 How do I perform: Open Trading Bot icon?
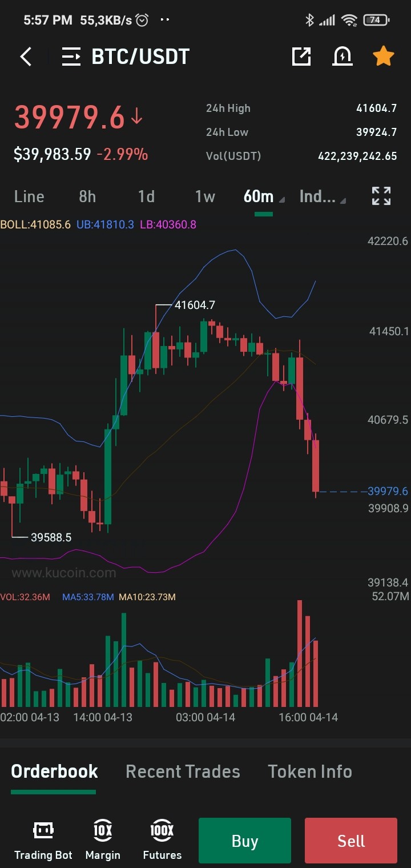tap(43, 840)
